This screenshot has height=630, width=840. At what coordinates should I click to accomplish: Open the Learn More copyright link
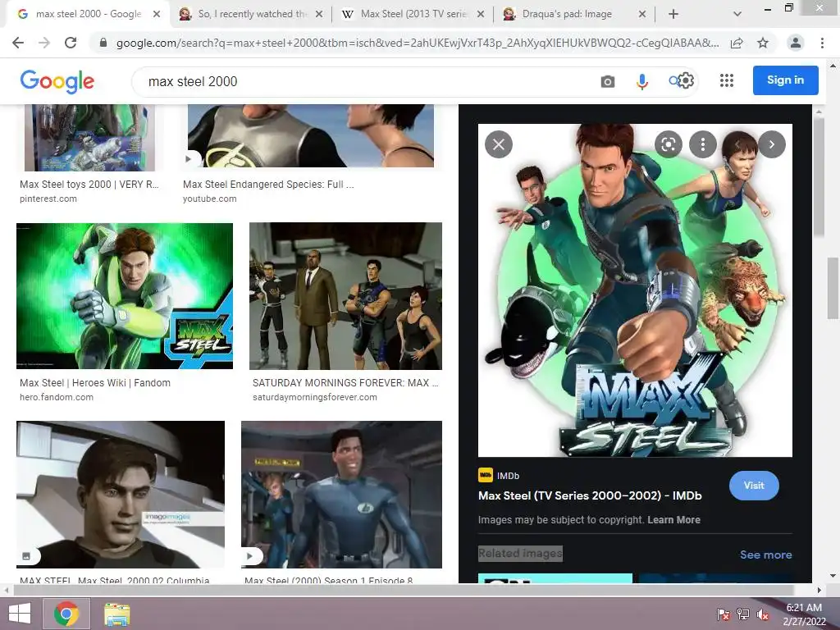pyautogui.click(x=673, y=519)
